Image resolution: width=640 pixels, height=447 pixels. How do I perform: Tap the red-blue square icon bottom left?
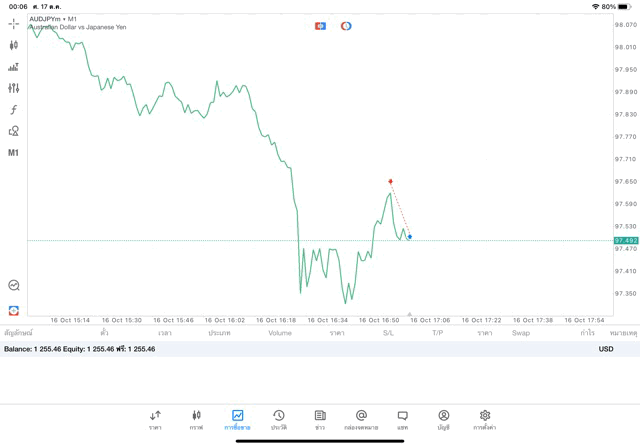click(x=14, y=311)
